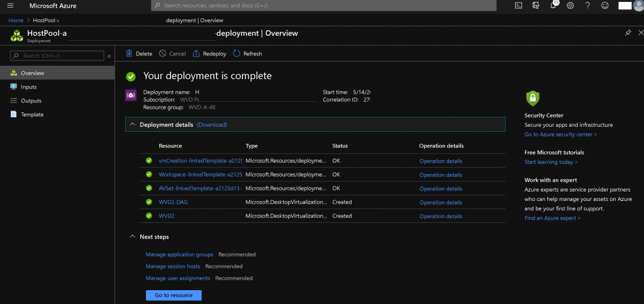Open the account avatar in the top bar
Viewport: 644px width, 304px height.
click(x=638, y=5)
